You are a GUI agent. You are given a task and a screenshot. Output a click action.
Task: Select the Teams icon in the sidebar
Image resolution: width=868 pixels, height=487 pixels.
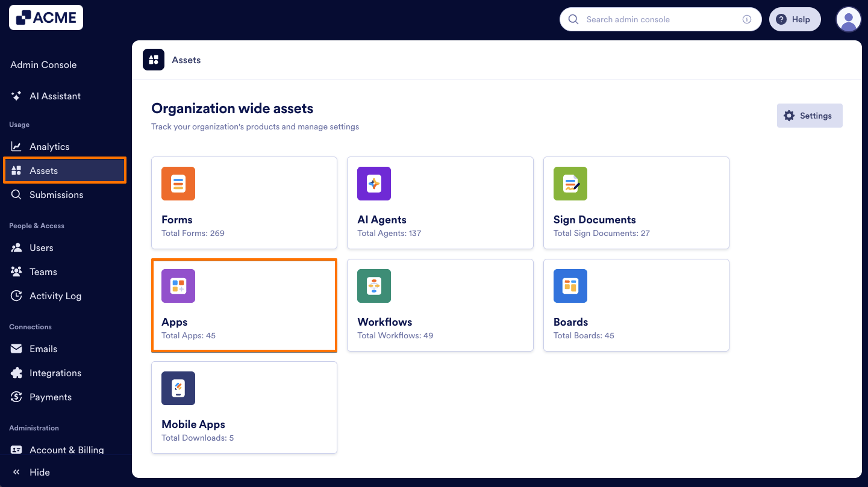[16, 271]
